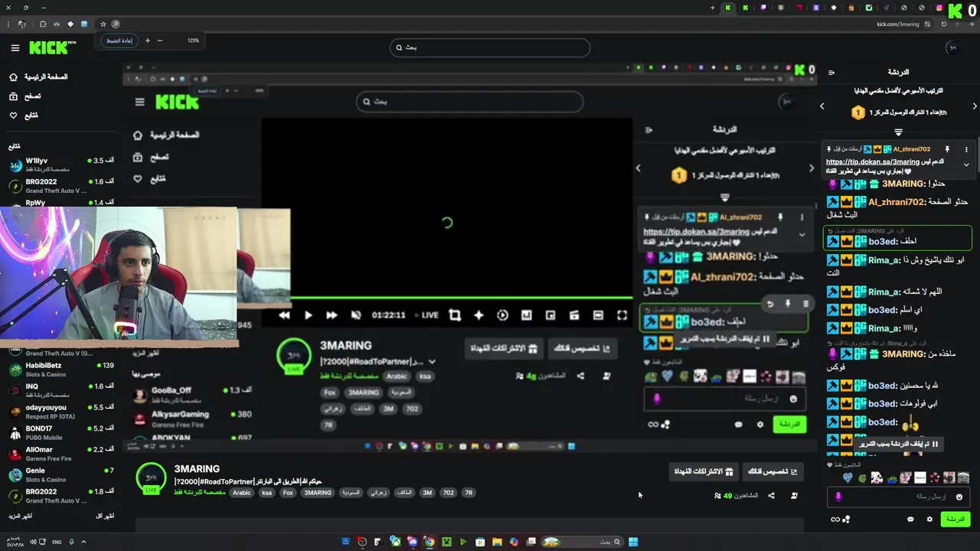Expand sidebar list with أظهر المزيد
The width and height of the screenshot is (980, 551).
tap(21, 516)
